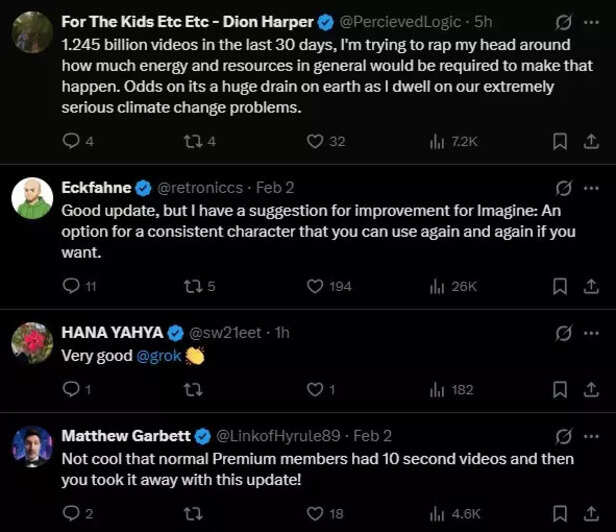Click HANA YAHYA's flower profile picture
This screenshot has width=616, height=532.
(32, 343)
